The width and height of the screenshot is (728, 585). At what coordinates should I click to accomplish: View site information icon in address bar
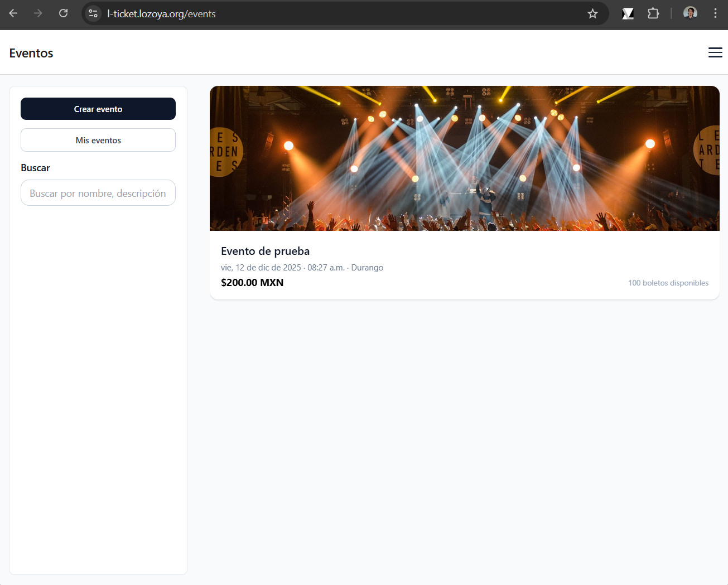[93, 13]
